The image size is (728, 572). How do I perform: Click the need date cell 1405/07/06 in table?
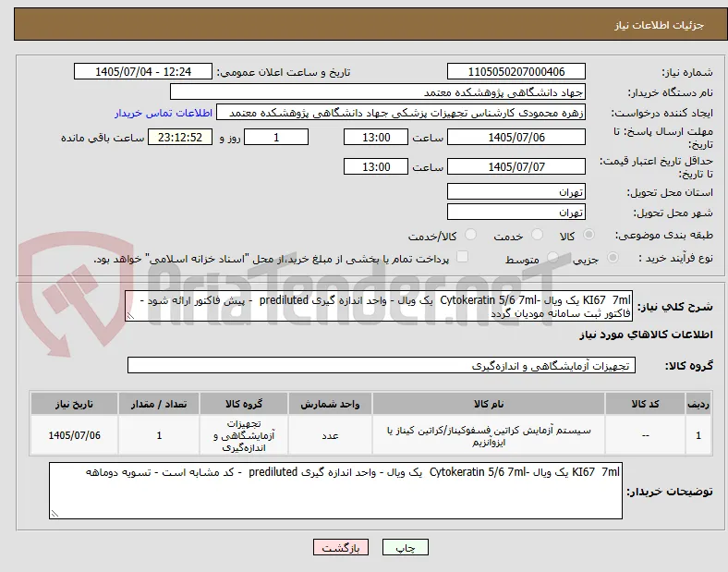[74, 435]
